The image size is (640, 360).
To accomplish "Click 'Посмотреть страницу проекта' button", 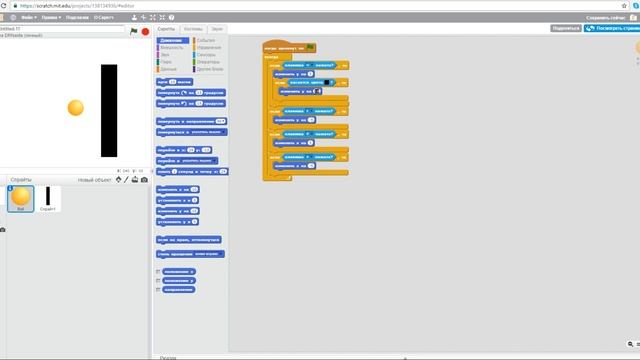I will 612,28.
